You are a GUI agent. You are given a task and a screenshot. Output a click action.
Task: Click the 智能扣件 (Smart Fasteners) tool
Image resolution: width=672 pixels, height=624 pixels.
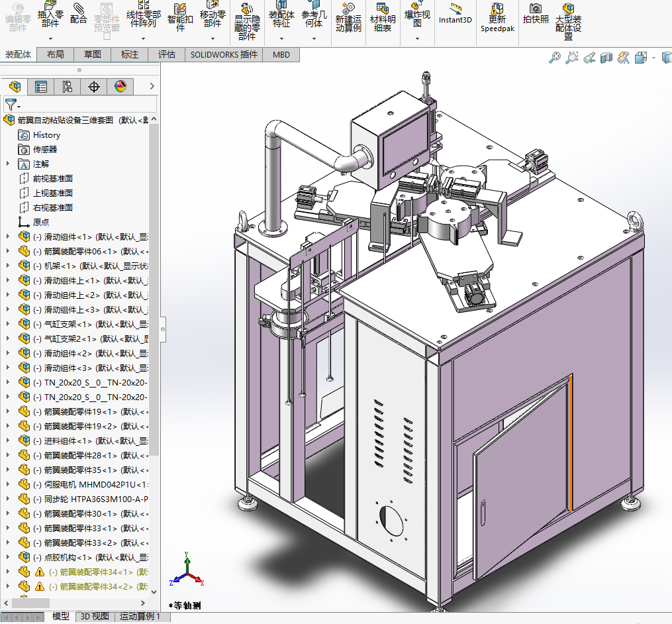(x=180, y=17)
